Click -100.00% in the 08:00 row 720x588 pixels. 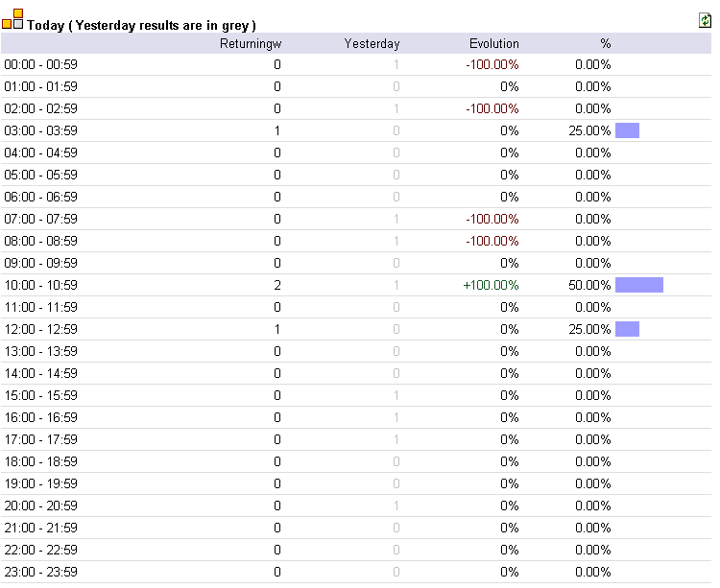(492, 242)
